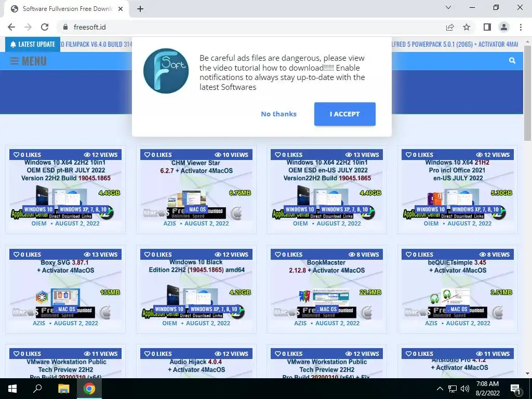The image size is (532, 399).
Task: Open Chrome's three-dot menu
Action: click(x=521, y=27)
